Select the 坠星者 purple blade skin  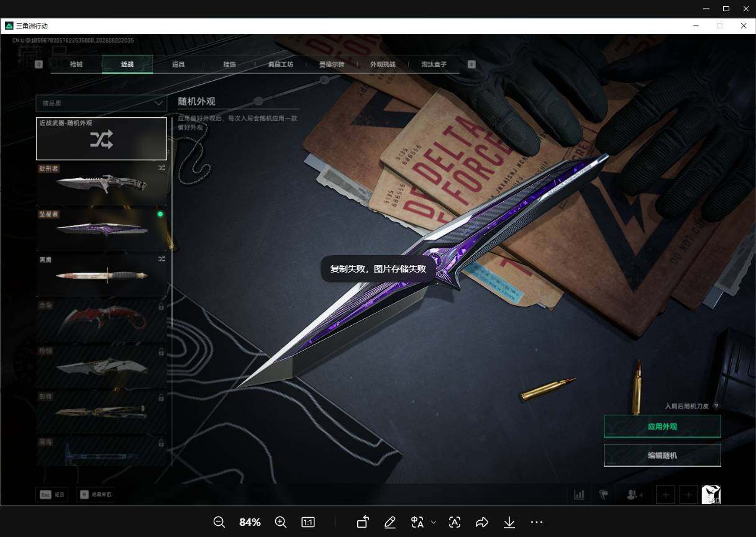pos(101,229)
